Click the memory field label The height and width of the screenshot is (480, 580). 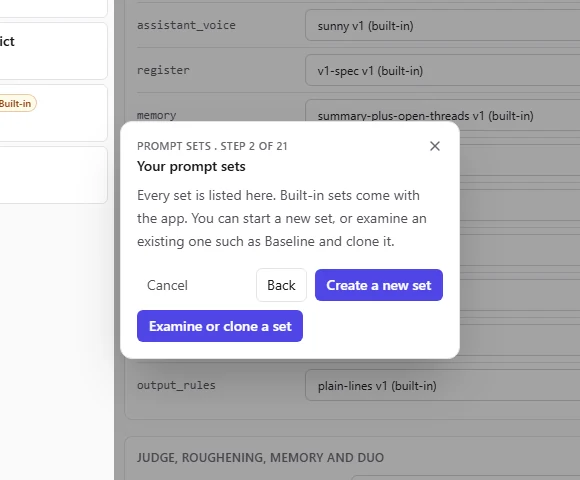pyautogui.click(x=156, y=115)
